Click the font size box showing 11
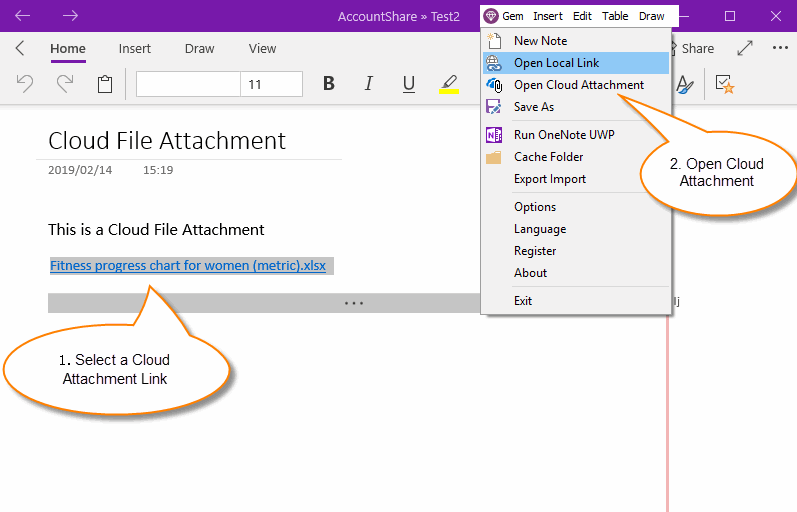The image size is (797, 512). [x=270, y=85]
